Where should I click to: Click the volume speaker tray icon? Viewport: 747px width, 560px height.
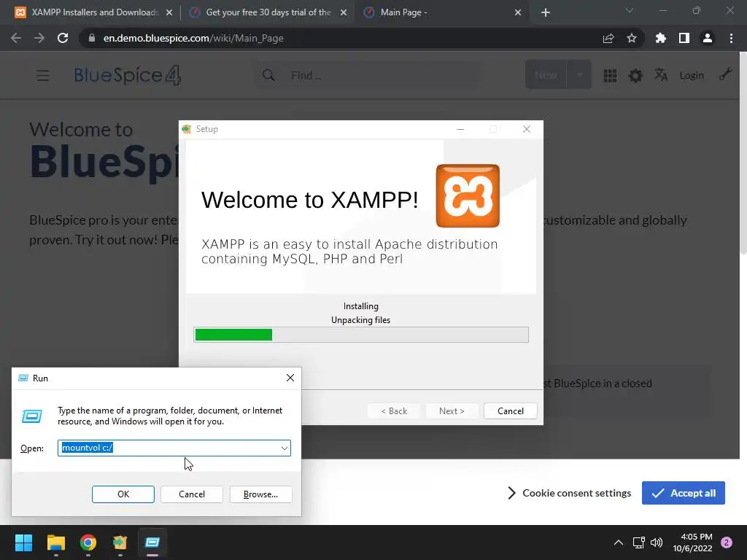click(x=657, y=542)
